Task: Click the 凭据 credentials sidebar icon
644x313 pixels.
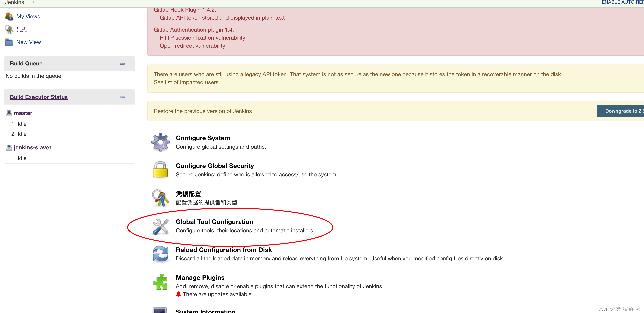Action: click(9, 29)
